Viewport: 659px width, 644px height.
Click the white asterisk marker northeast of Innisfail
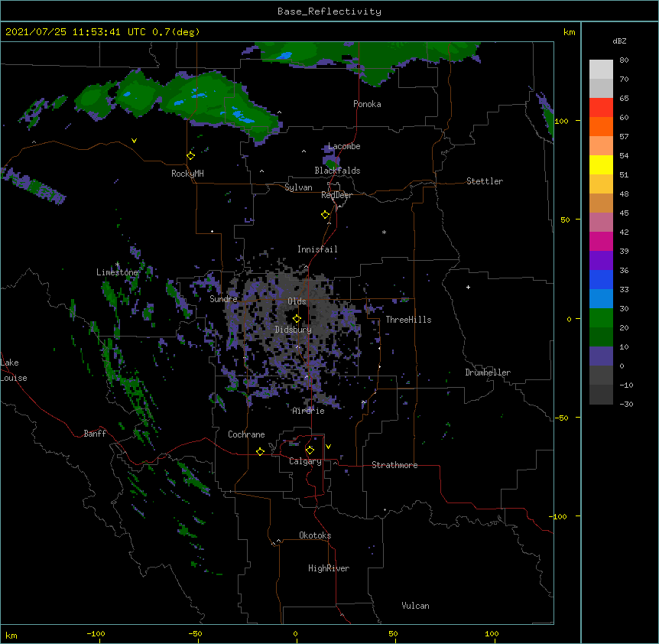point(384,232)
